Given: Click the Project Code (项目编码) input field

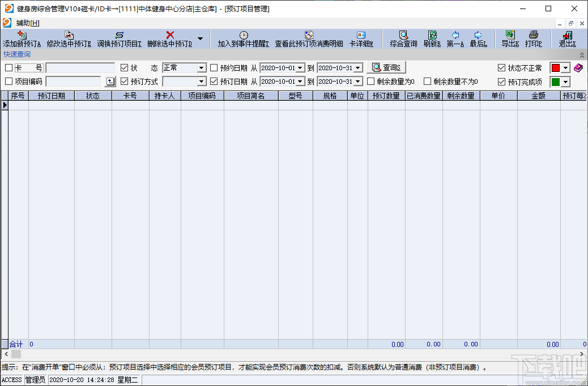Looking at the screenshot, I should [x=74, y=82].
